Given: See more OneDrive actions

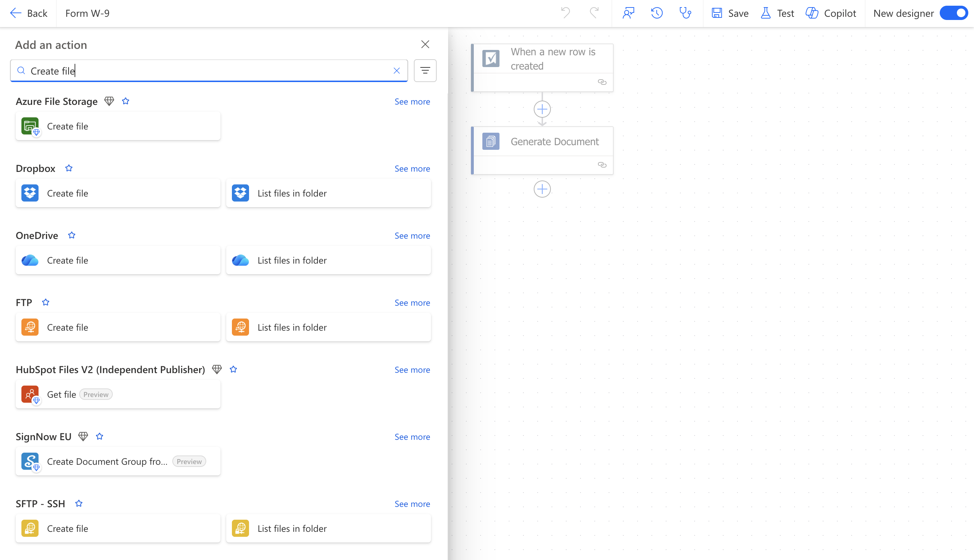Looking at the screenshot, I should click(x=412, y=235).
